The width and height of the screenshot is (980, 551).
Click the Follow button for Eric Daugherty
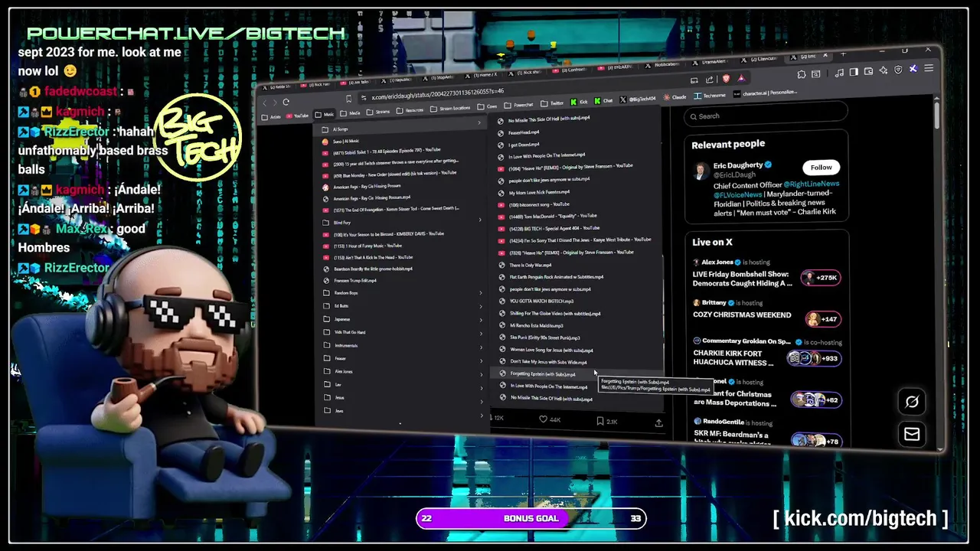coord(821,167)
